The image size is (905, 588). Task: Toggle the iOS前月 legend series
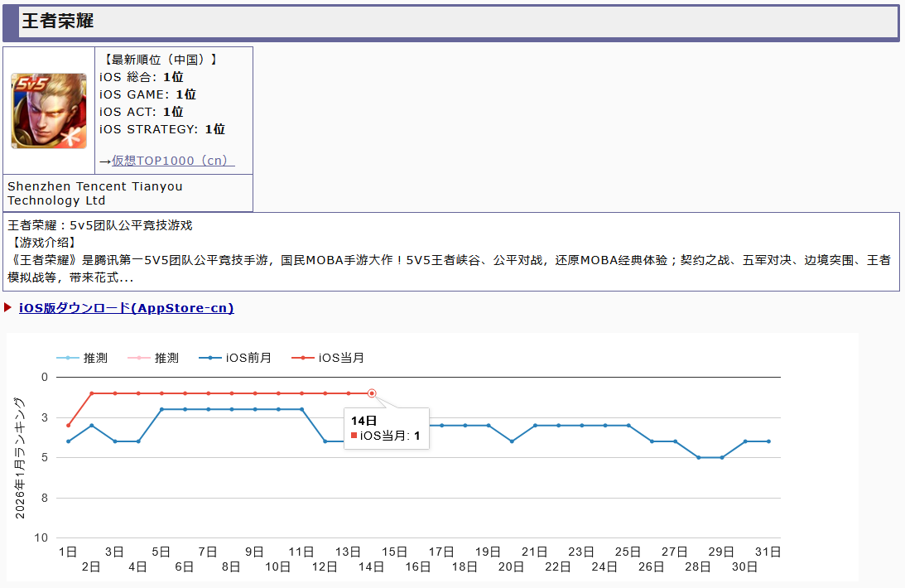click(x=235, y=358)
